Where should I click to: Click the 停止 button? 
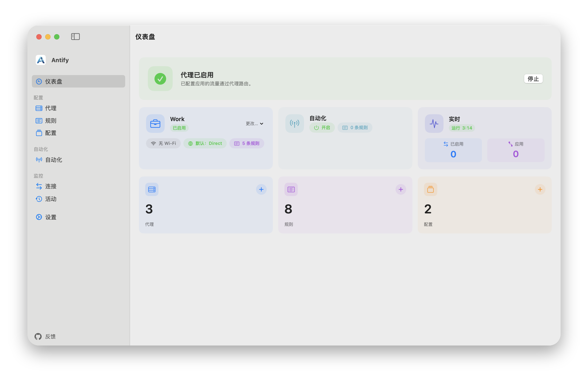533,79
